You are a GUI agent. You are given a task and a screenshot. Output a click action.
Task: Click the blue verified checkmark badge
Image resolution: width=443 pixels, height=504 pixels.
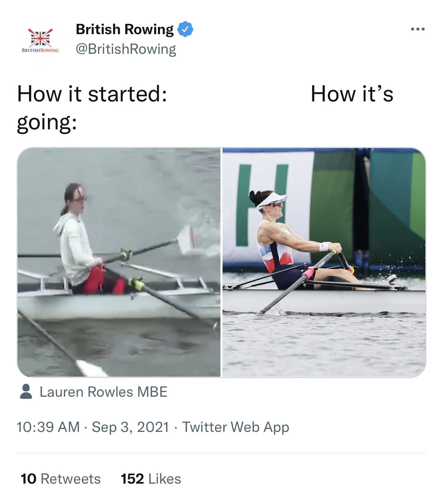[x=185, y=29]
